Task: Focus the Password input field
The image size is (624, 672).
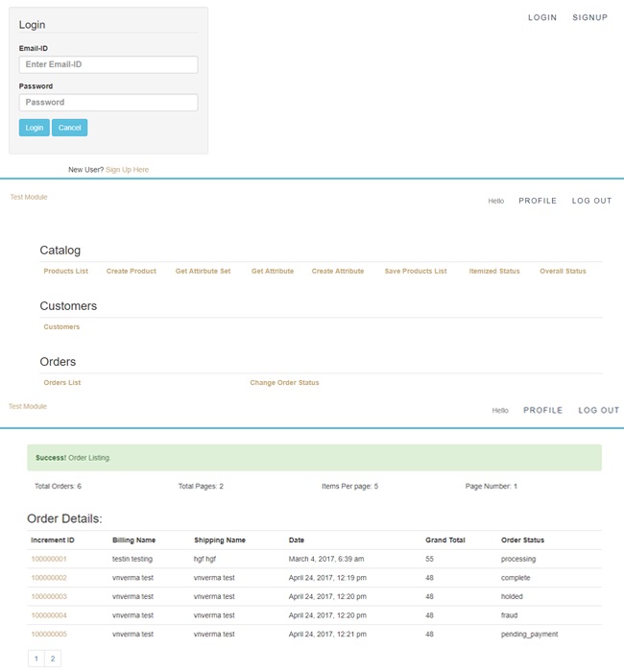Action: (x=108, y=102)
